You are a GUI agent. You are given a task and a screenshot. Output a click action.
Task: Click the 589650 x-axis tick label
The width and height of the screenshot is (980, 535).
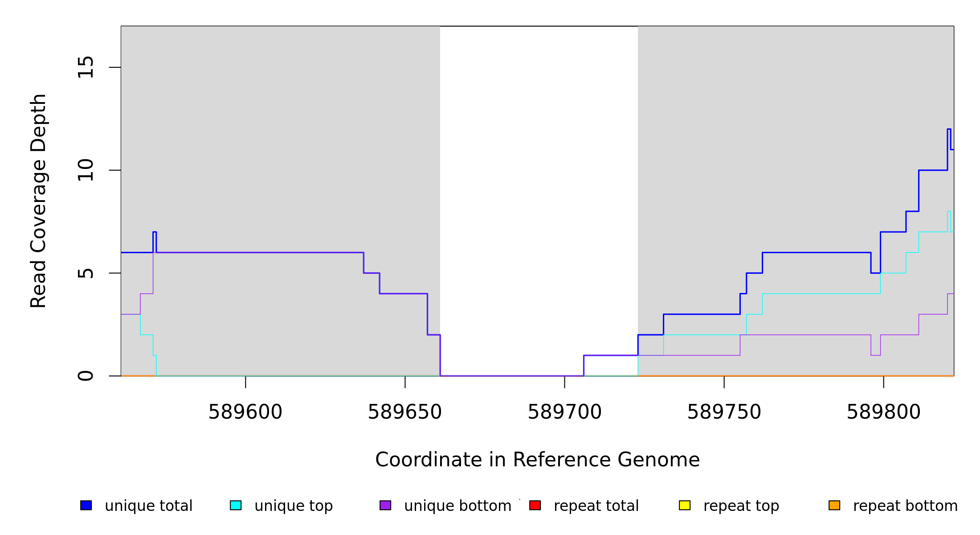pos(404,412)
